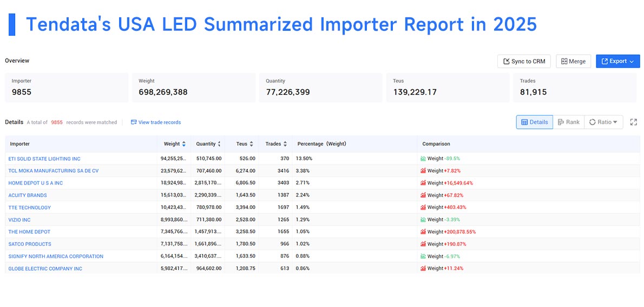Select Teus cell 6,806.50
644x307 pixels.
[246, 183]
